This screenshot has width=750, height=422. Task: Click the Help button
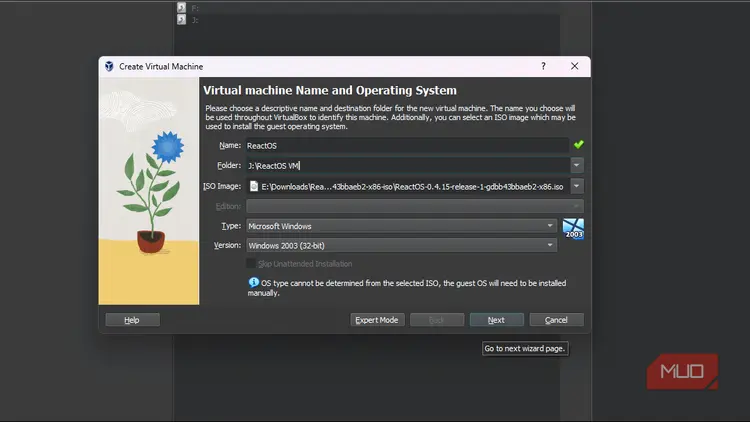pyautogui.click(x=132, y=320)
